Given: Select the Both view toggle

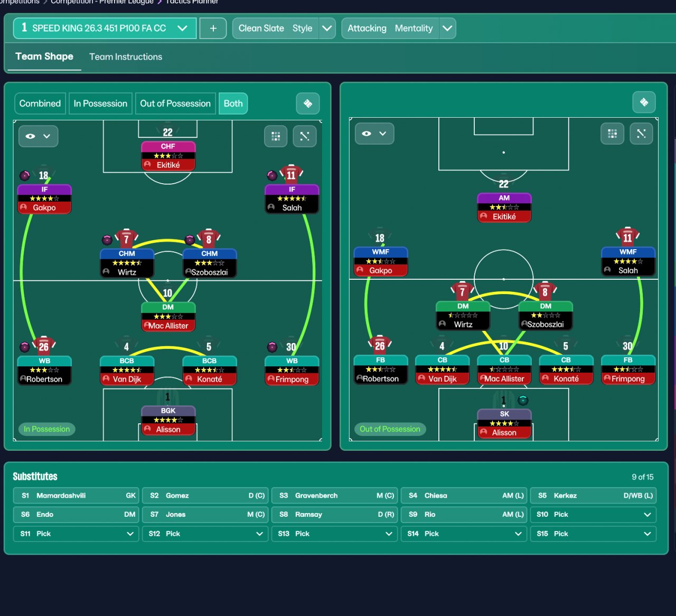Looking at the screenshot, I should (233, 103).
